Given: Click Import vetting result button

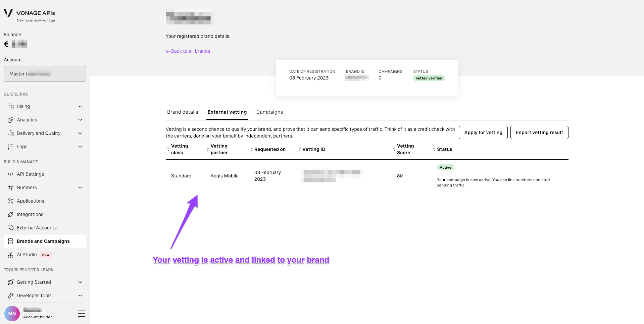Looking at the screenshot, I should click(x=539, y=132).
